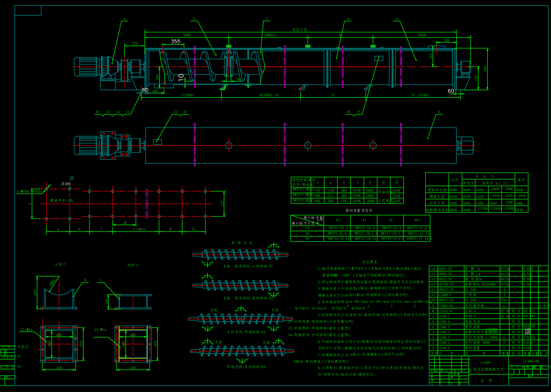Select the column header 62 in drive table
This screenshot has width=551, height=392.
coord(417,220)
